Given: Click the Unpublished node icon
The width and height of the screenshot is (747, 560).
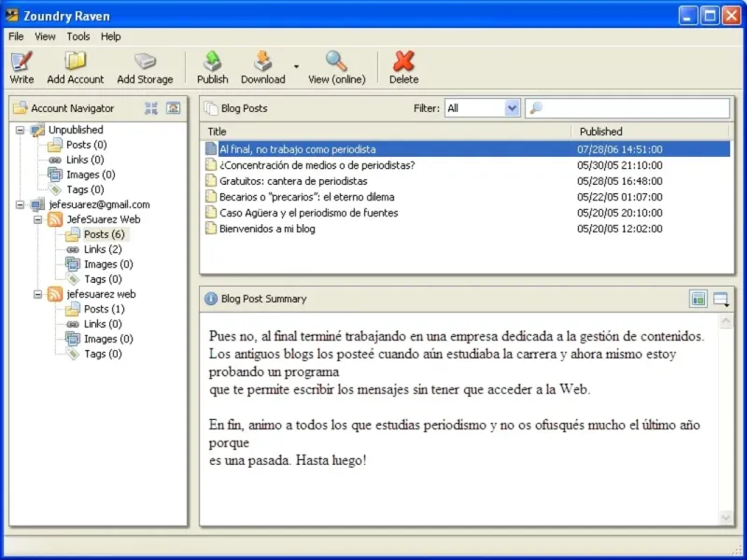Looking at the screenshot, I should click(37, 130).
